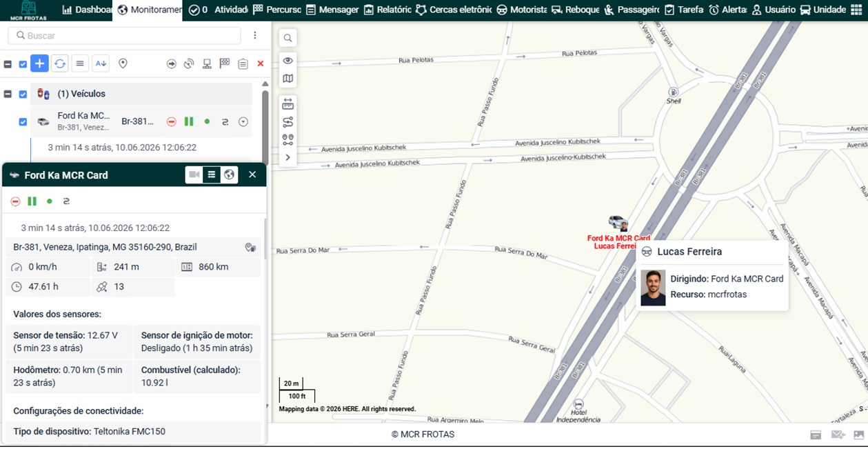Select the ruler distance measurement tool
Image resolution: width=868 pixels, height=469 pixels.
tap(287, 104)
